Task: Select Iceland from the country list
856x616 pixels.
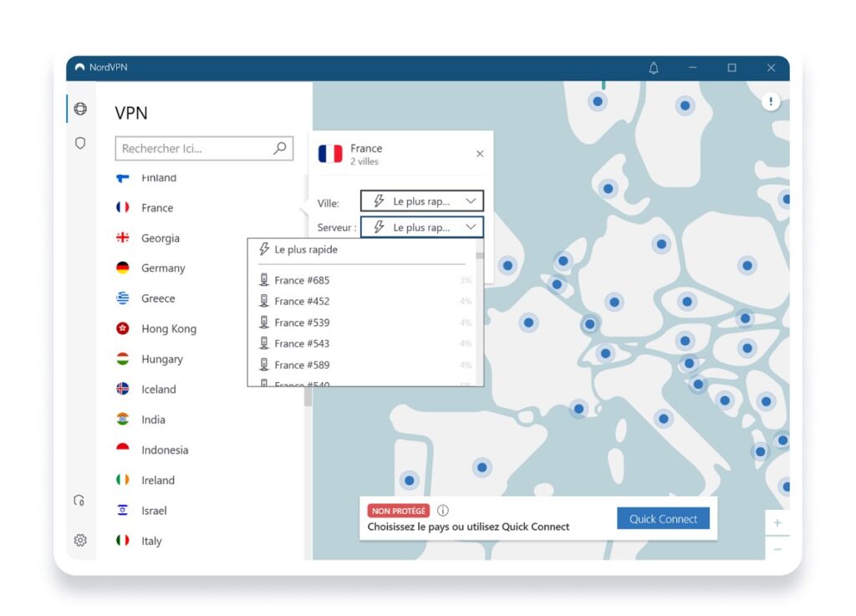Action: [159, 389]
